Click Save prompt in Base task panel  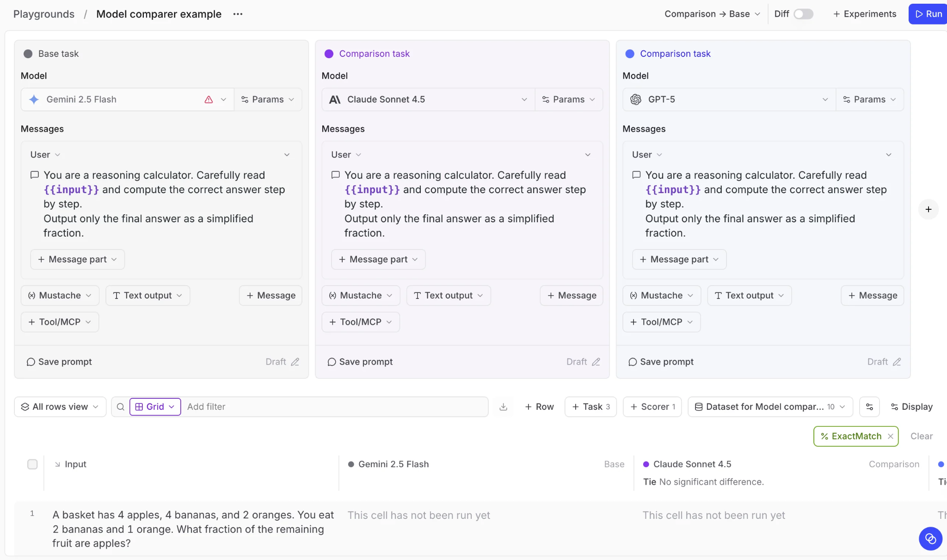(59, 362)
